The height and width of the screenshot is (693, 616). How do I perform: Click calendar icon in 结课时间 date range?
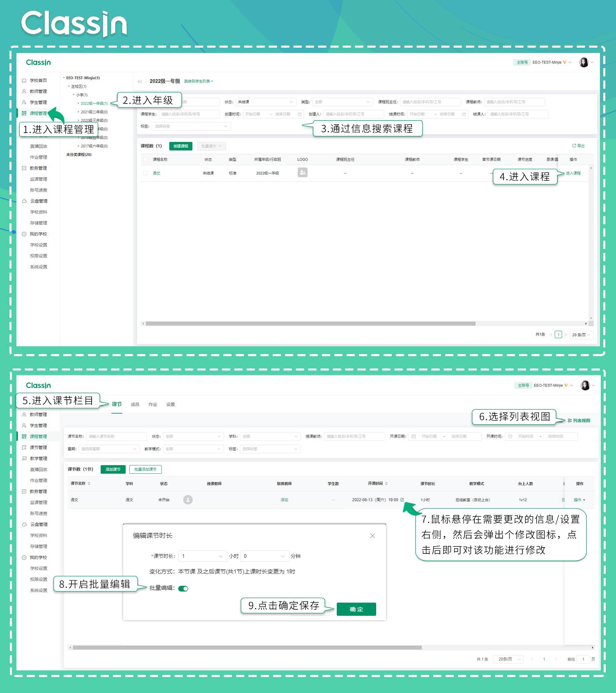[x=464, y=114]
